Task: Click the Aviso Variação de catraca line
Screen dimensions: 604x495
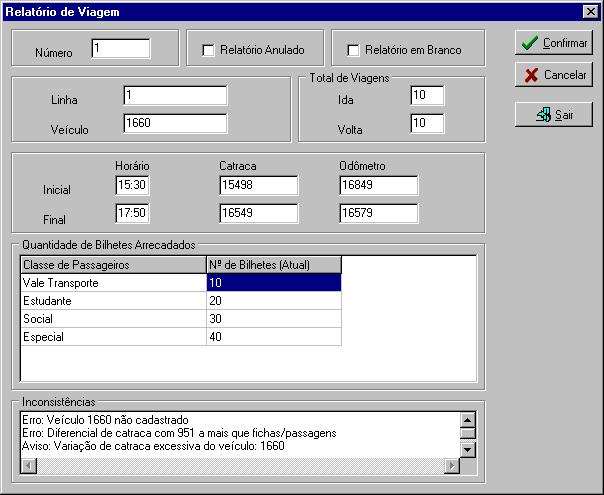Action: click(x=153, y=446)
